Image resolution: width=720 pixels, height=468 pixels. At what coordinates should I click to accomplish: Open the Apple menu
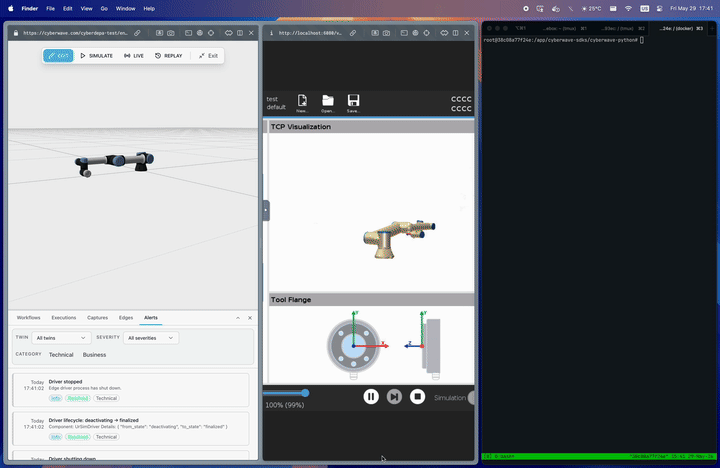(x=11, y=8)
